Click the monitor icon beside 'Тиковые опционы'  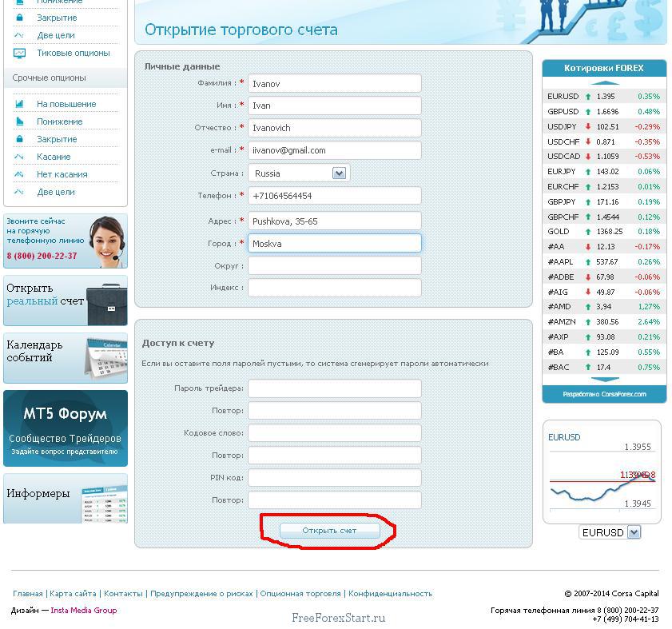tap(20, 53)
